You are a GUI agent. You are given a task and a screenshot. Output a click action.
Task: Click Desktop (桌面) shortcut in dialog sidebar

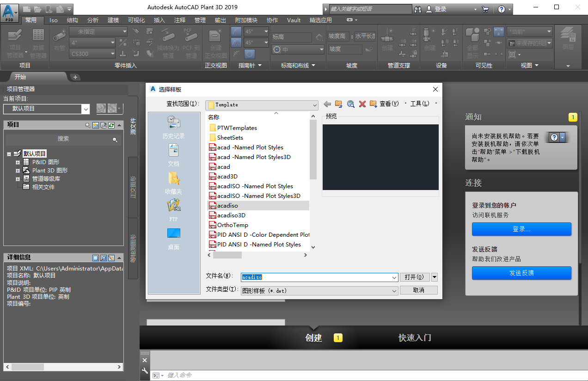pyautogui.click(x=174, y=238)
